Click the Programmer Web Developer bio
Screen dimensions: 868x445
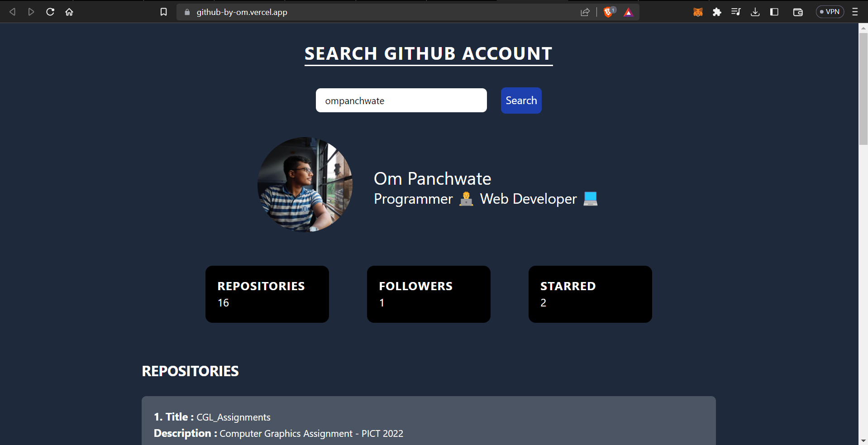pyautogui.click(x=486, y=199)
